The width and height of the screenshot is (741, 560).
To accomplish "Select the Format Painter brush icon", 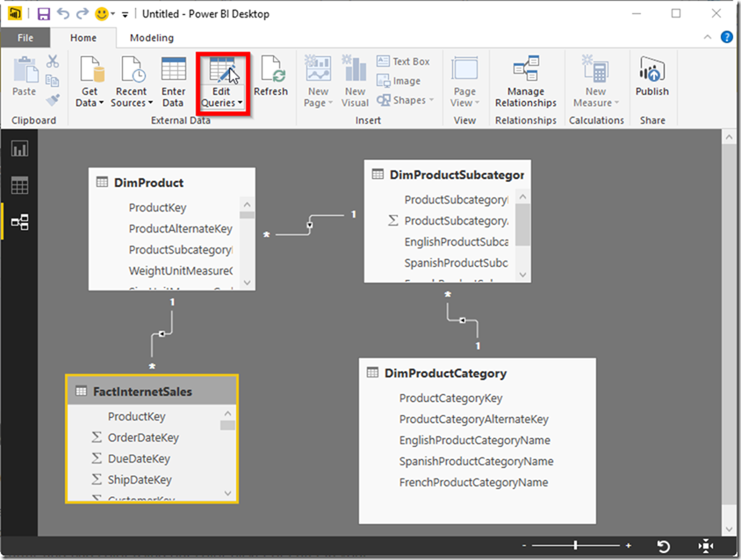I will click(53, 100).
